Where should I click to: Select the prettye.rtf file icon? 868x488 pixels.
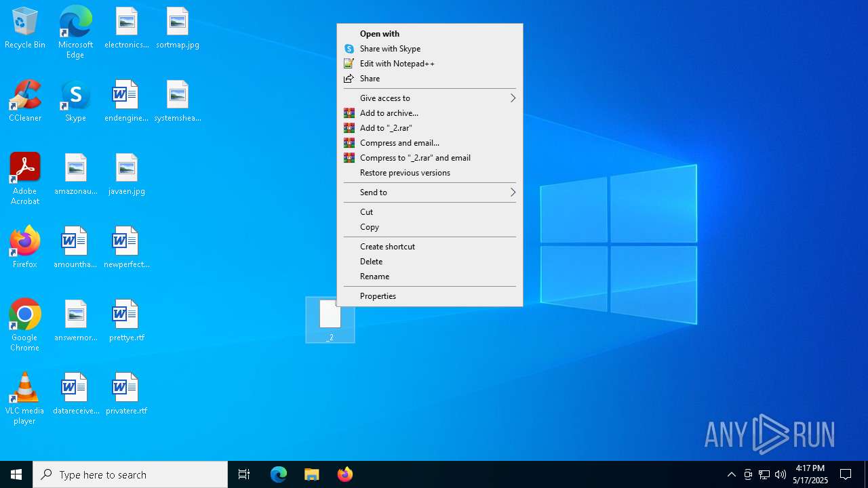click(x=126, y=321)
